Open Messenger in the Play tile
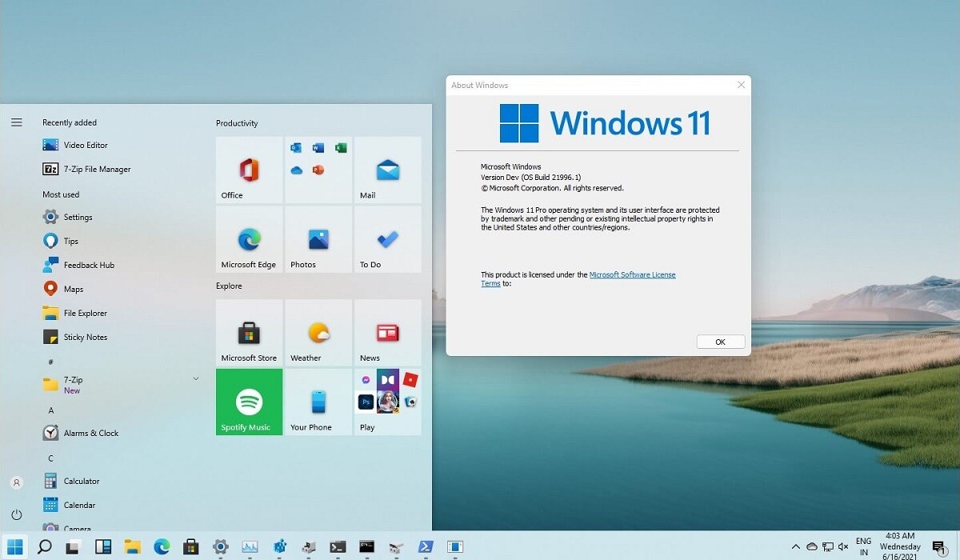Viewport: 960px width, 560px height. tap(366, 380)
